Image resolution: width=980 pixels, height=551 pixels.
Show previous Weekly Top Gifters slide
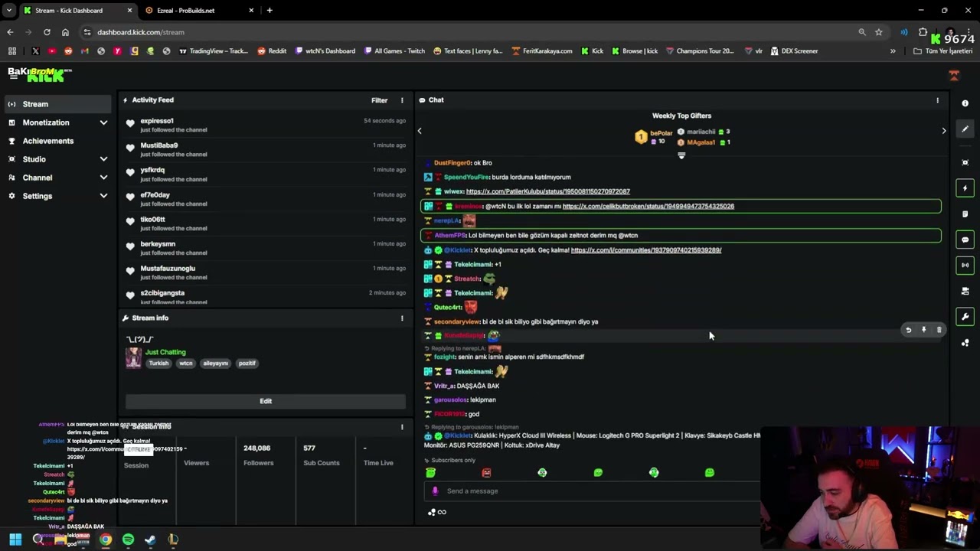[x=420, y=131]
